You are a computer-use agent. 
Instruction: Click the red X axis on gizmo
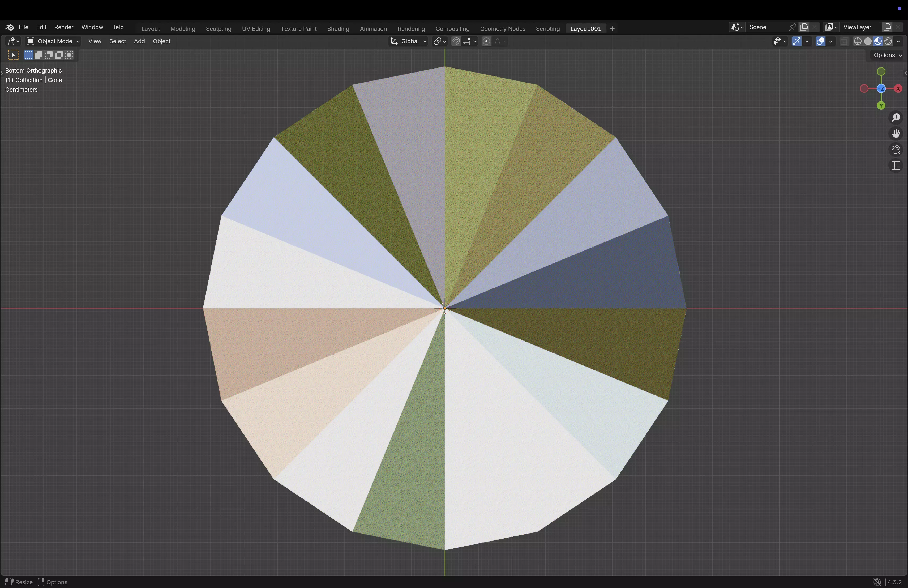(x=898, y=88)
